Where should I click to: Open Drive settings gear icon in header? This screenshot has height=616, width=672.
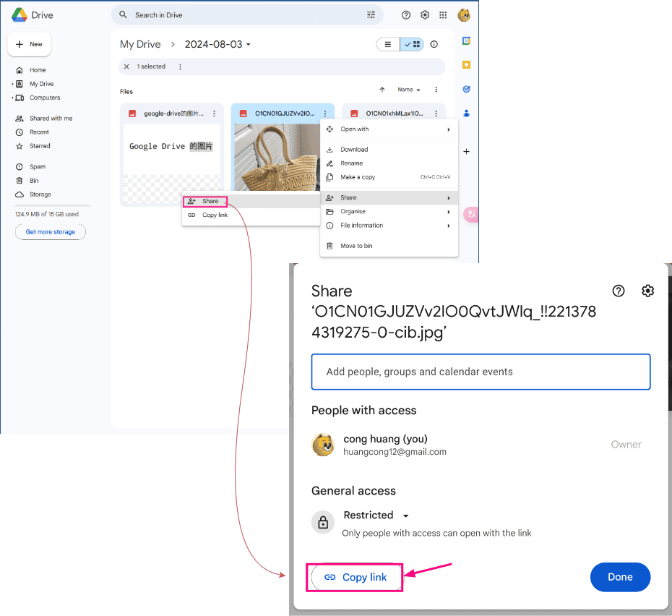coord(425,14)
